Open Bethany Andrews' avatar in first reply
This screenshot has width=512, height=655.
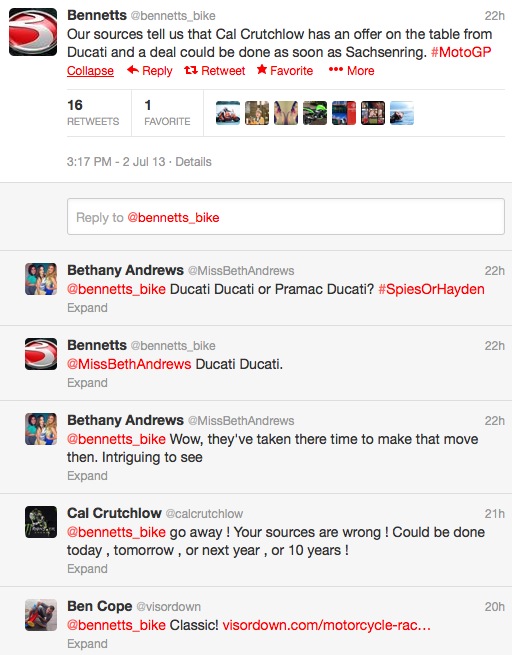(x=41, y=279)
